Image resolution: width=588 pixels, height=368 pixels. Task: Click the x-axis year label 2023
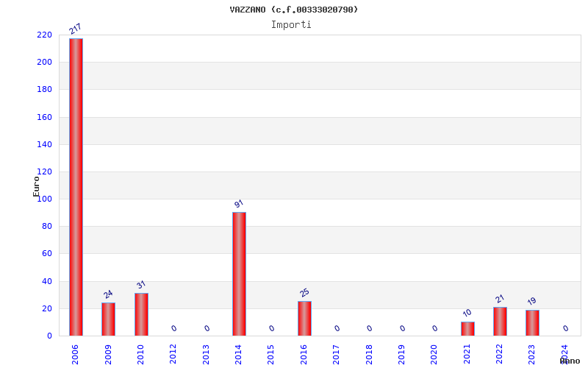click(531, 355)
